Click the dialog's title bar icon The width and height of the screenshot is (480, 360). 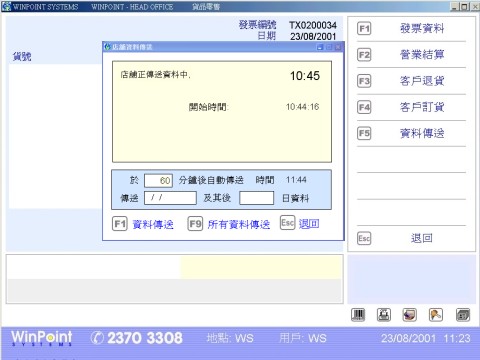click(107, 47)
